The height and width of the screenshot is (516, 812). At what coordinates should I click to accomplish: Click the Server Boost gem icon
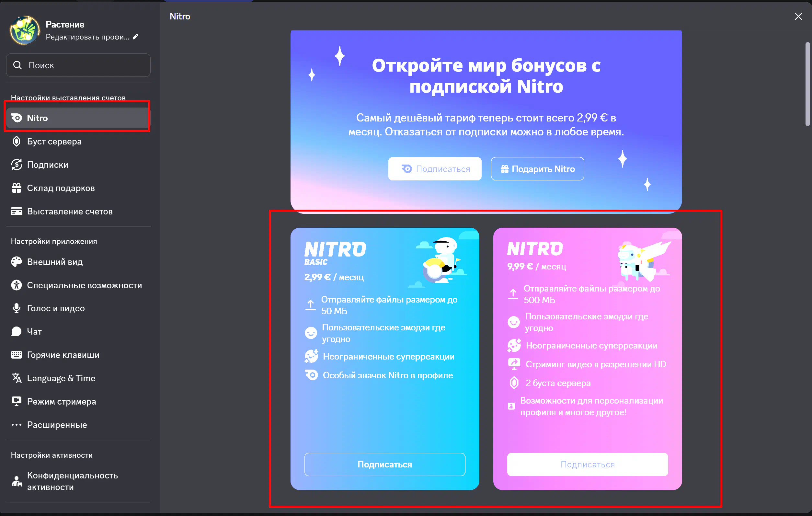[16, 141]
